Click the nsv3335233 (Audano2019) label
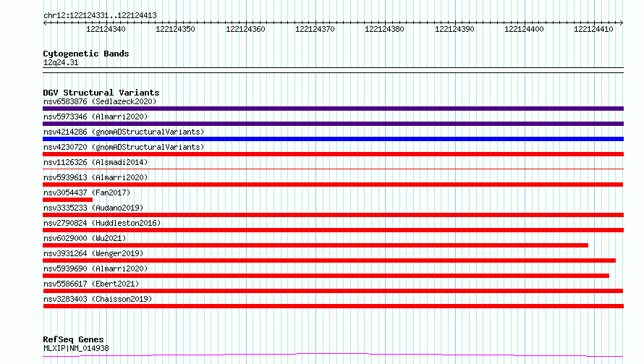Screen dimensions: 644x364 [93, 208]
